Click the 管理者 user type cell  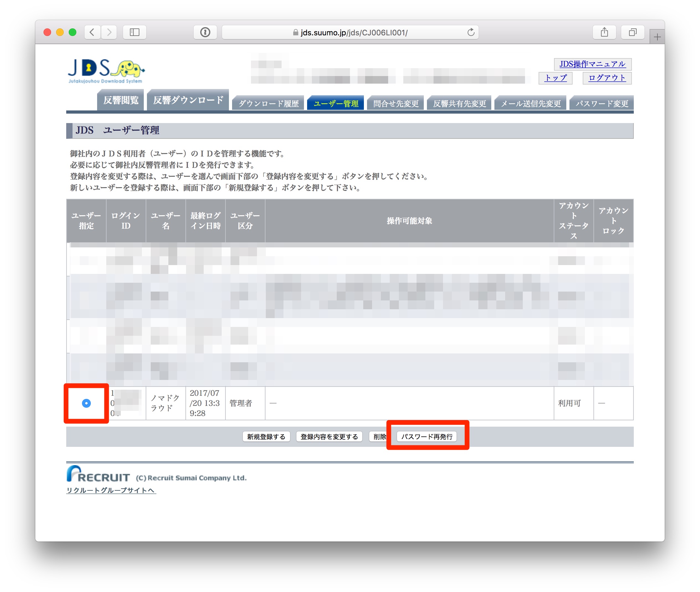click(x=245, y=403)
